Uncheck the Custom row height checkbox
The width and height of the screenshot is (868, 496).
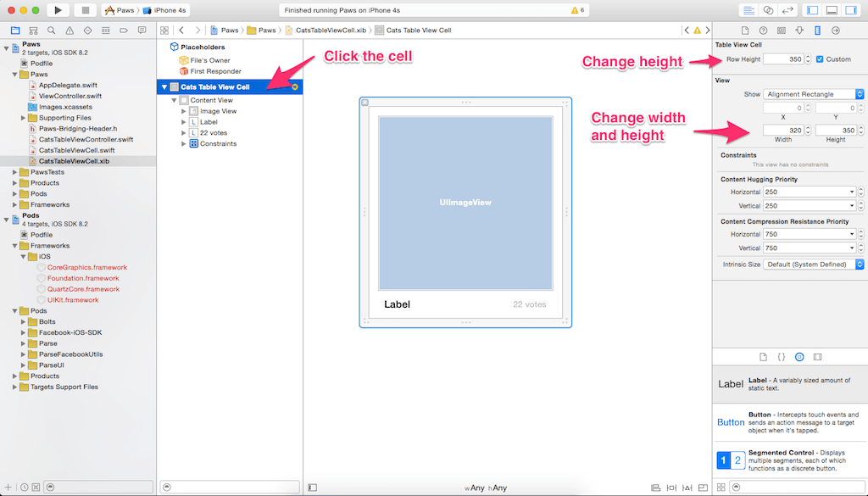point(820,59)
